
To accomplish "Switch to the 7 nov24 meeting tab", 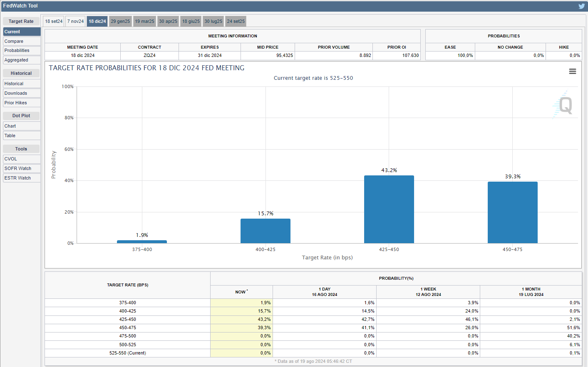I will pos(76,21).
